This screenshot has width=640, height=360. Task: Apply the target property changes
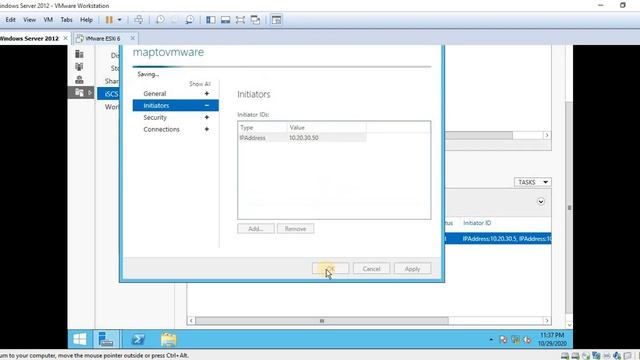(412, 269)
